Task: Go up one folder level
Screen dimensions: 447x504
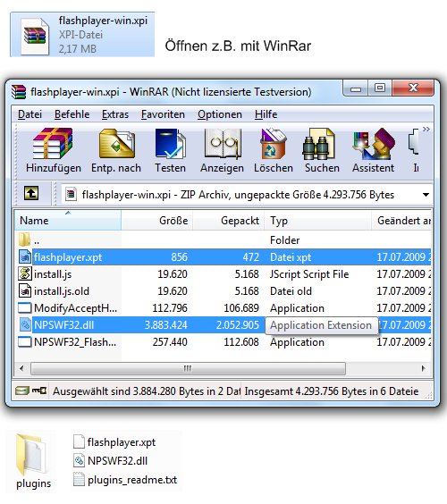Action: [x=31, y=194]
